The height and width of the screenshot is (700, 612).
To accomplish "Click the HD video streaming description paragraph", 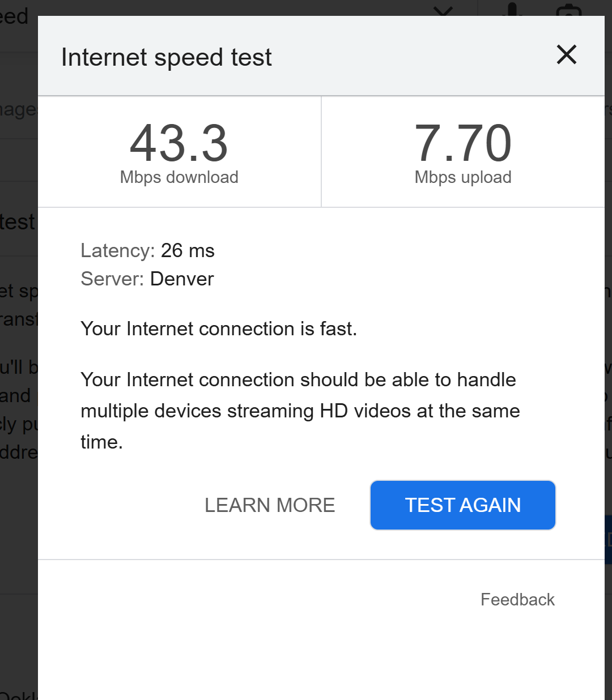I will tap(300, 411).
